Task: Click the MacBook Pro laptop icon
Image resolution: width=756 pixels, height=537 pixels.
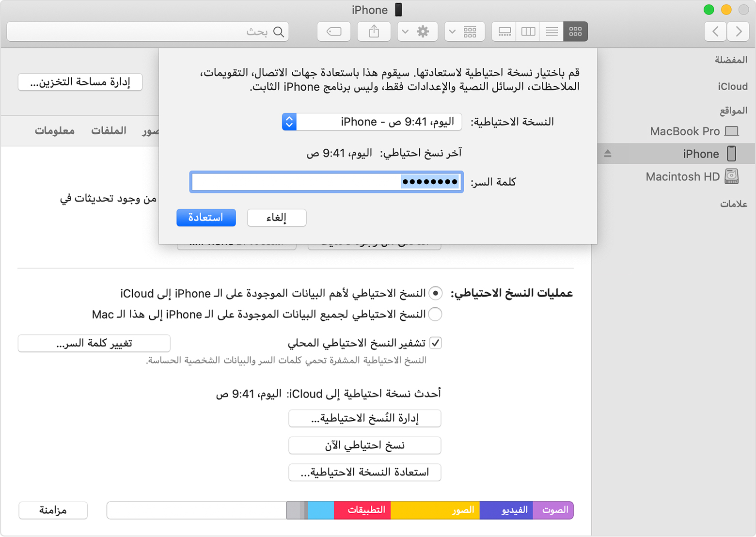Action: click(732, 131)
